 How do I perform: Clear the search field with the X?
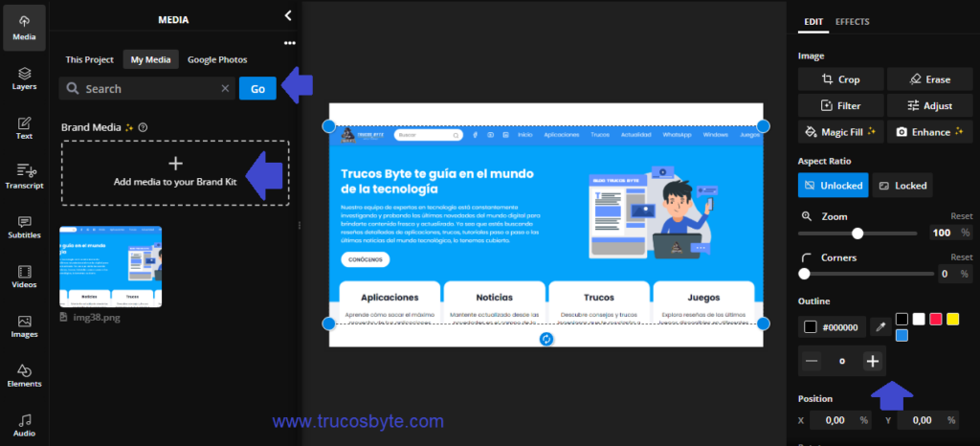225,89
